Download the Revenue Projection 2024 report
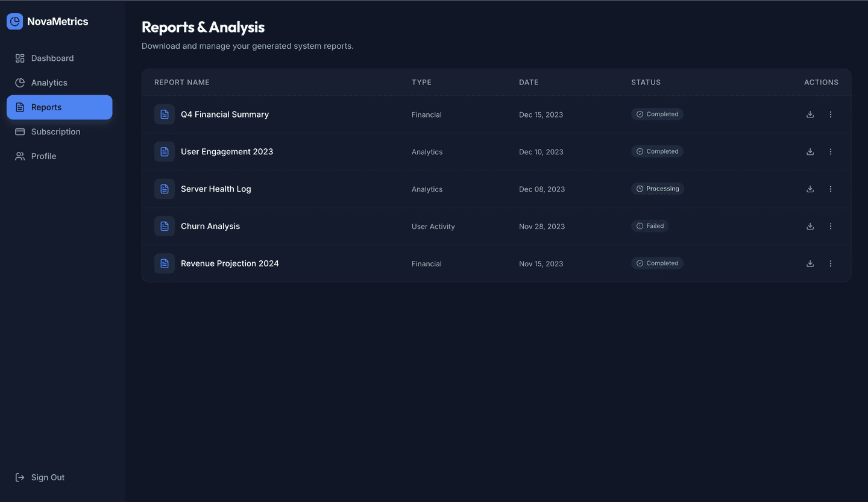868x502 pixels. [810, 263]
